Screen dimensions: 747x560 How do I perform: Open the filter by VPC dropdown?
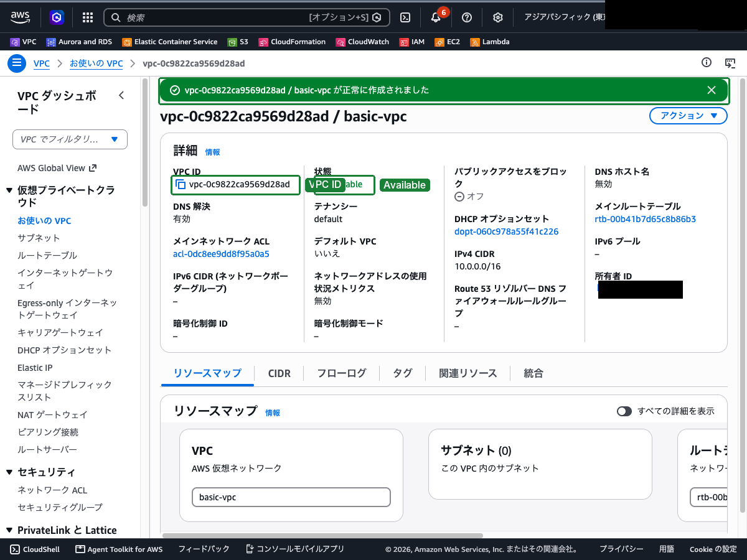tap(70, 139)
